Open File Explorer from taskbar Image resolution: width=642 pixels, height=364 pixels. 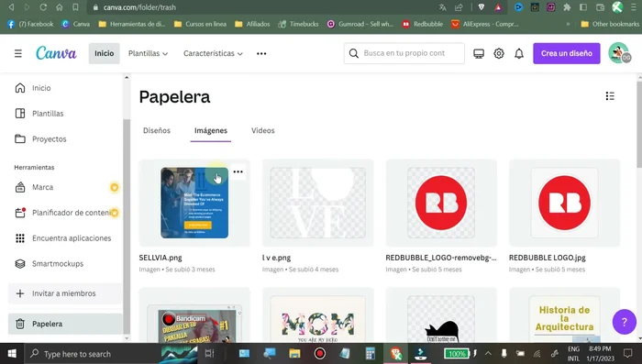[294, 353]
